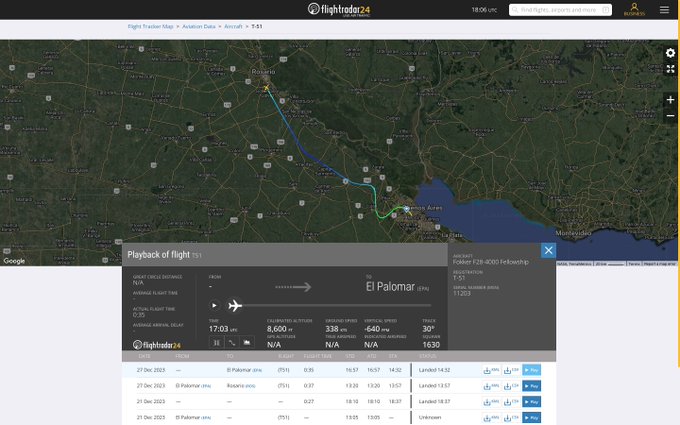Download KML for the Rosario flight
Viewport: 680px width, 425px height.
coord(491,386)
